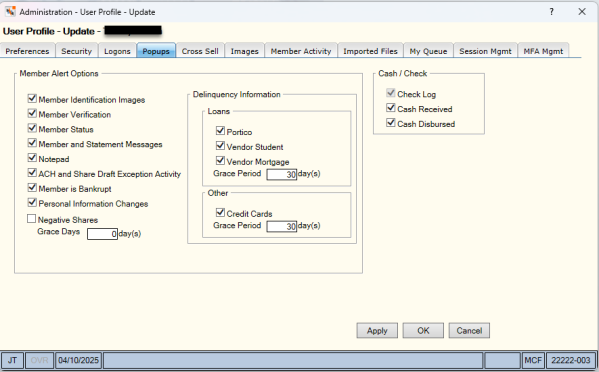The height and width of the screenshot is (372, 599).
Task: Uncheck Member Identification Images
Action: click(x=32, y=99)
